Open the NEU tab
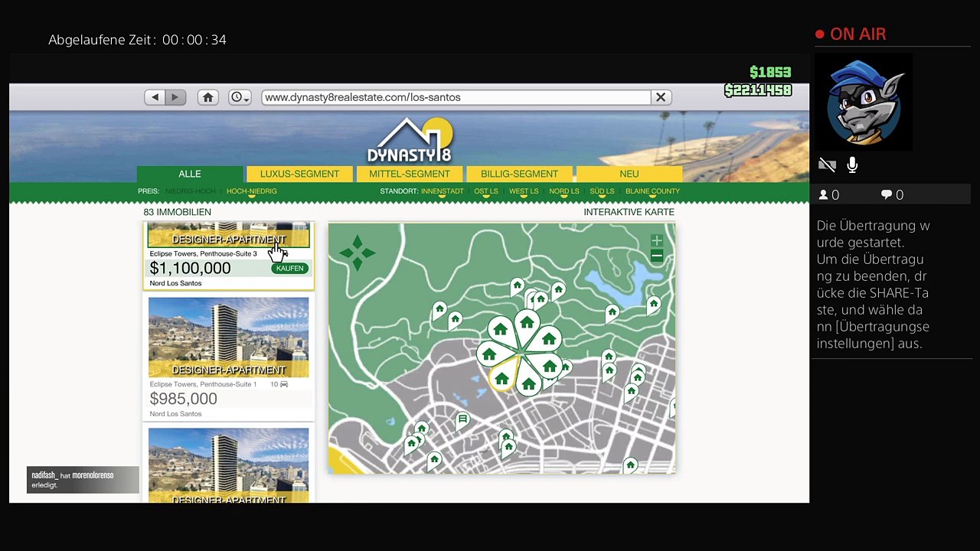Screen dimensions: 980x551 629,174
